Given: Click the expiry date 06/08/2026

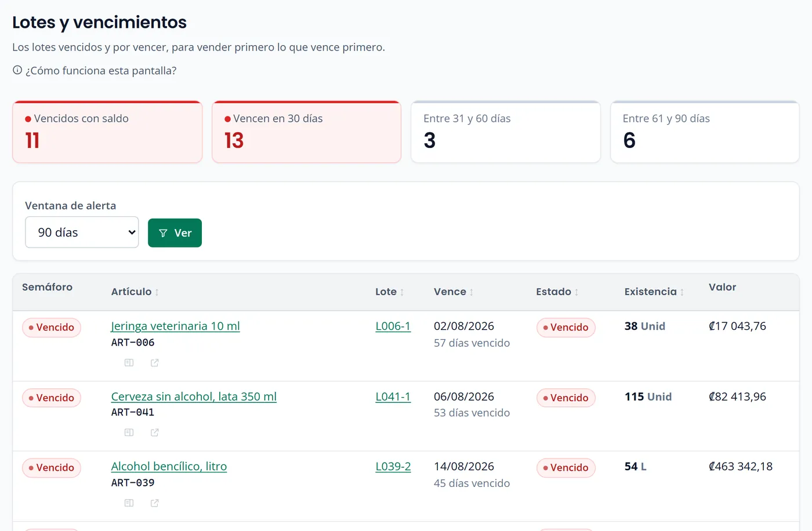Looking at the screenshot, I should (x=464, y=397).
